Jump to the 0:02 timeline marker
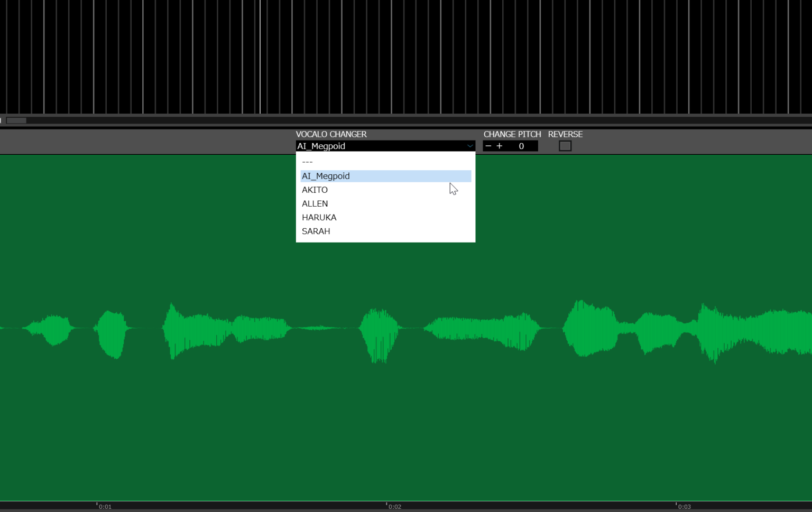The width and height of the screenshot is (812, 512). point(394,506)
